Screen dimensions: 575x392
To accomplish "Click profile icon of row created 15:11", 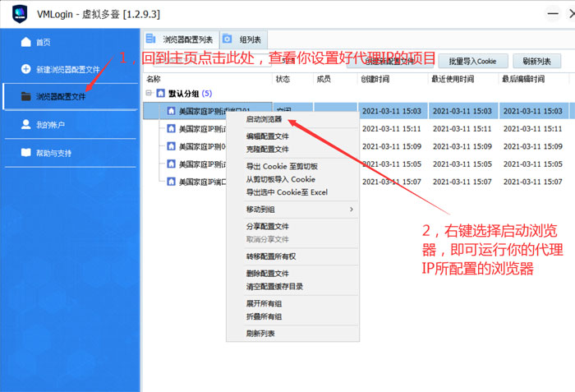I will tap(171, 128).
